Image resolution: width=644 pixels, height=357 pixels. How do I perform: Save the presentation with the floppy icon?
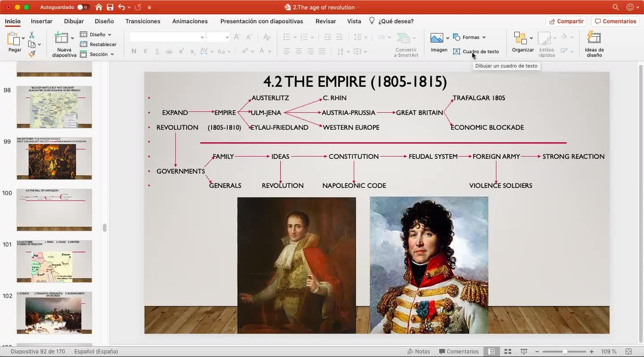click(110, 7)
